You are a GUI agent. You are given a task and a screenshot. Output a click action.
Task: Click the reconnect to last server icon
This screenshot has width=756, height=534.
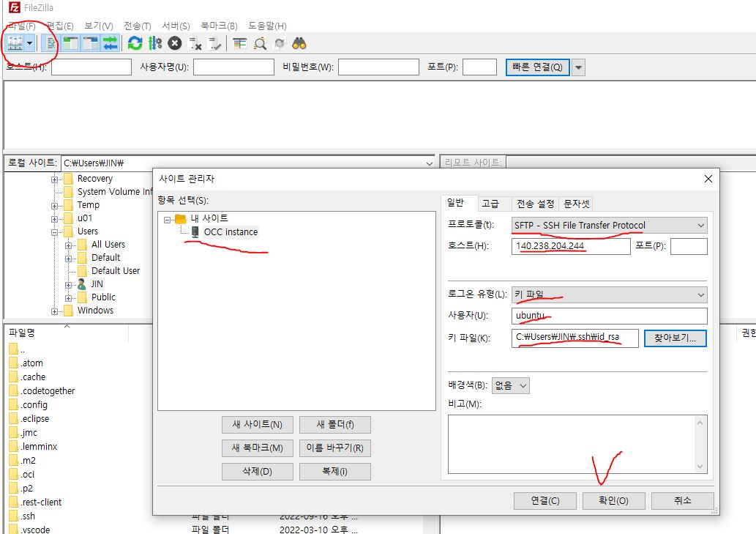pos(214,43)
